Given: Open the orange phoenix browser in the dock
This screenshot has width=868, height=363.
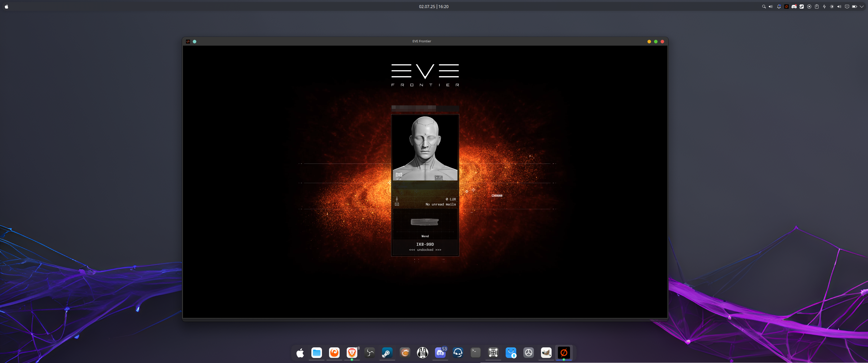Looking at the screenshot, I should (334, 353).
